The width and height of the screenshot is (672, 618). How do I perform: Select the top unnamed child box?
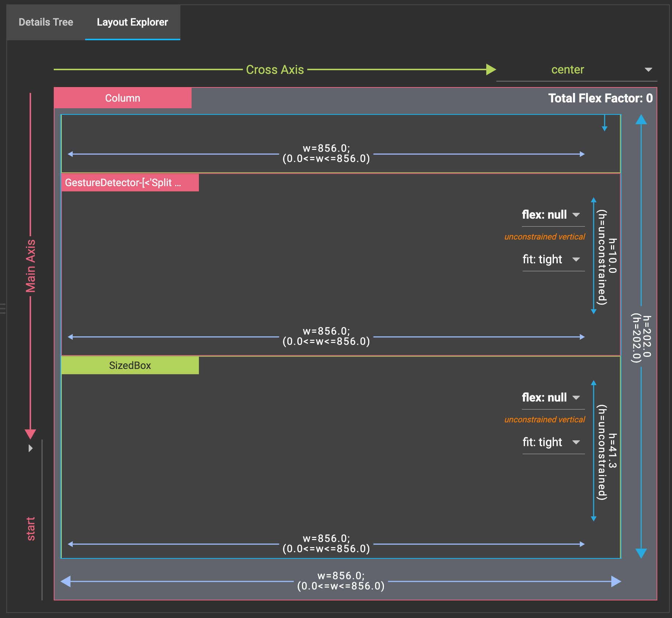(x=341, y=143)
